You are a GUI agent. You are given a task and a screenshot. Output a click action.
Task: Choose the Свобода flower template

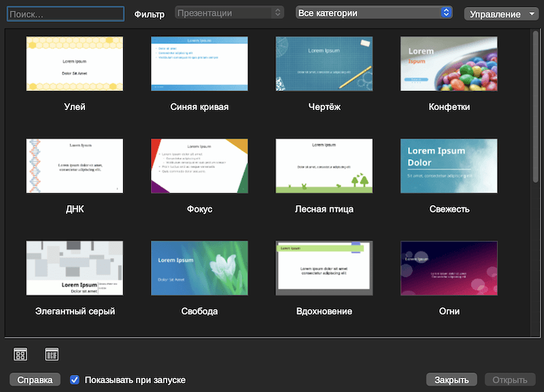tap(199, 268)
